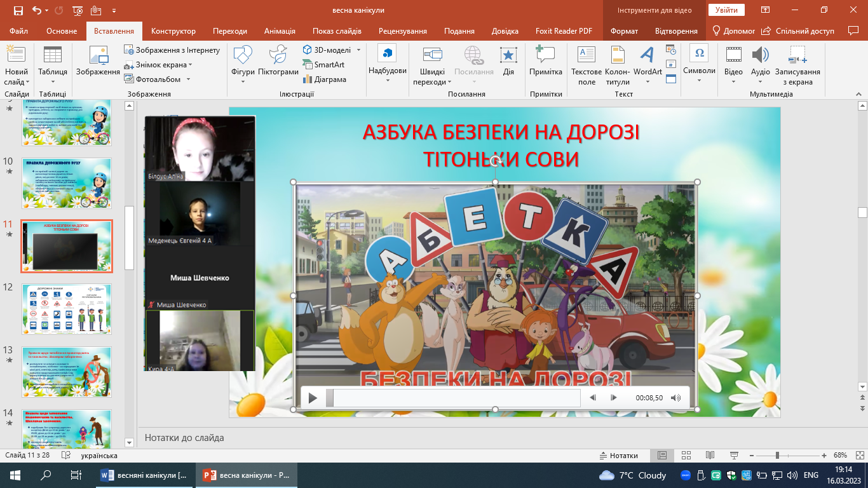Insert object icon in Text group
868x488 pixels.
point(671,79)
